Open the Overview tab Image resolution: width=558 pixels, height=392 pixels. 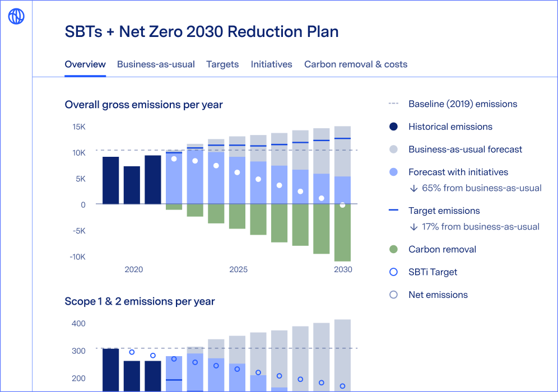click(x=85, y=64)
